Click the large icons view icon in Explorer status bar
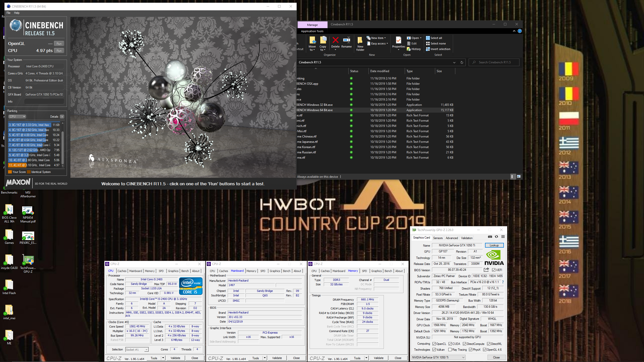The height and width of the screenshot is (362, 644). 519,176
